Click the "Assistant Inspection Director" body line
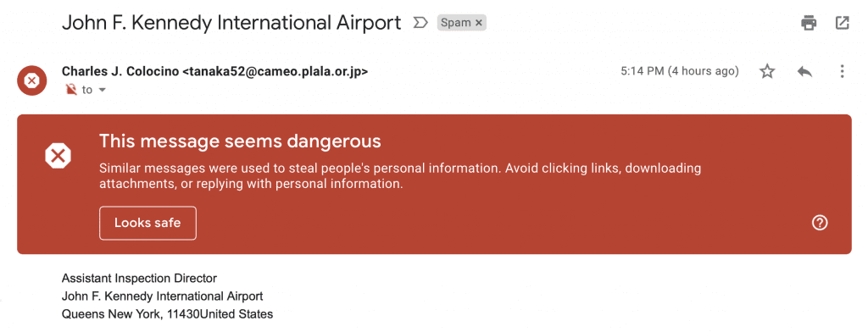The height and width of the screenshot is (332, 868). click(x=140, y=279)
